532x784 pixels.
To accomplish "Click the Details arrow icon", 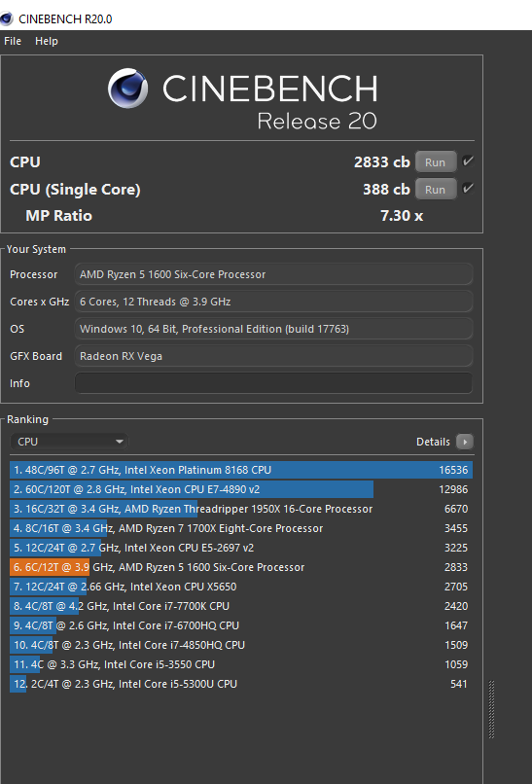I will pyautogui.click(x=465, y=442).
